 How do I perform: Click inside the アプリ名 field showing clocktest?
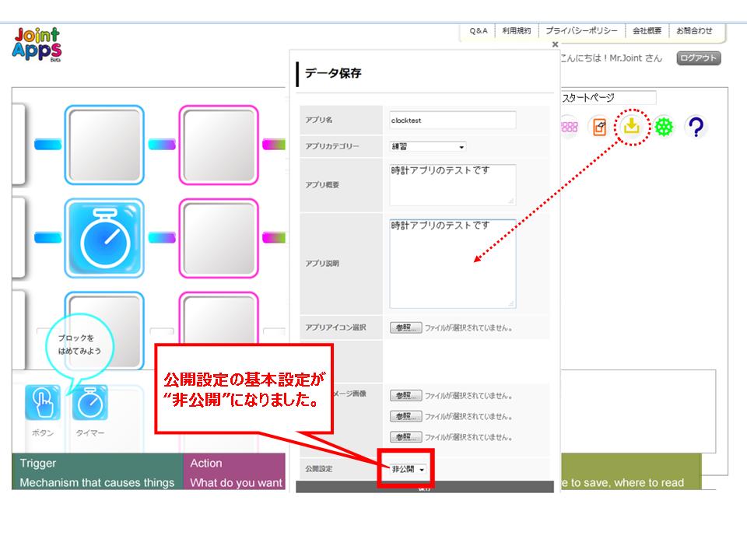(451, 121)
